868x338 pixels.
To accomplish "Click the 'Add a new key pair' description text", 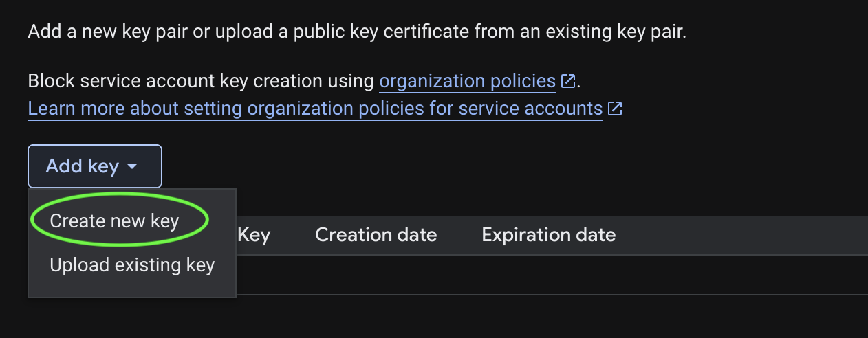I will [138, 32].
